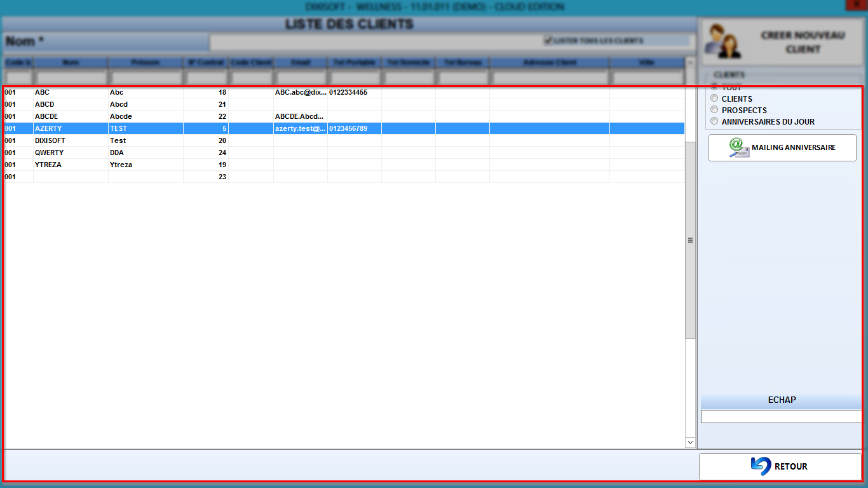Sort by the Prénom column header
868x488 pixels.
tap(146, 63)
